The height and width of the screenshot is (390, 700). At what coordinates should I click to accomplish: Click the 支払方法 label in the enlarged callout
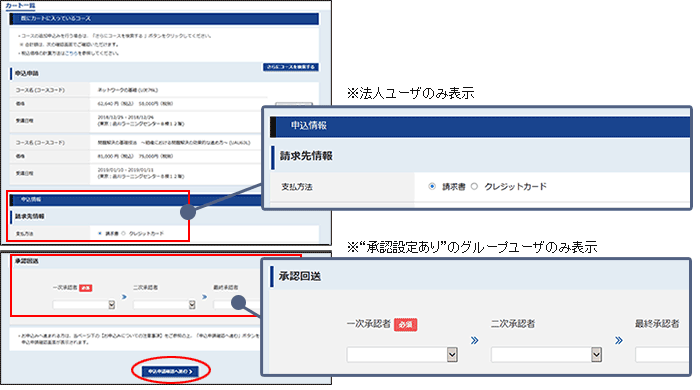tap(297, 187)
